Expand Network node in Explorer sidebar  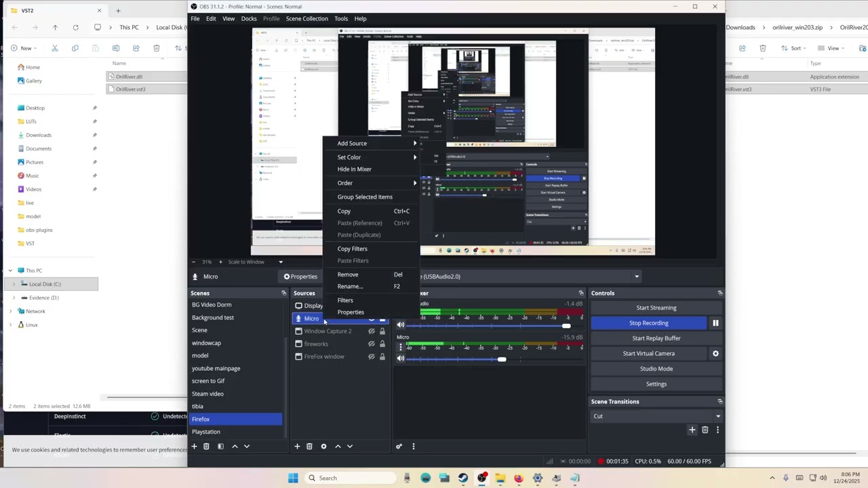click(10, 311)
